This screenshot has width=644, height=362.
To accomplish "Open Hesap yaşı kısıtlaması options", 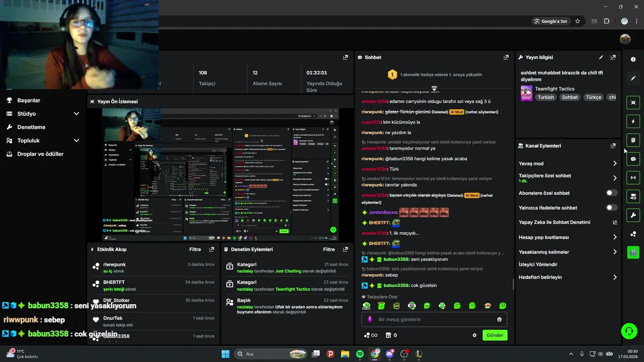I will (568, 237).
